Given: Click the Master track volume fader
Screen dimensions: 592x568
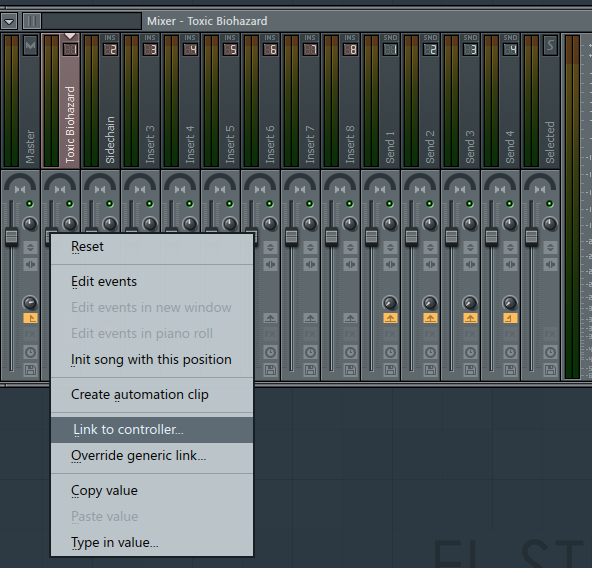Looking at the screenshot, I should click(11, 237).
